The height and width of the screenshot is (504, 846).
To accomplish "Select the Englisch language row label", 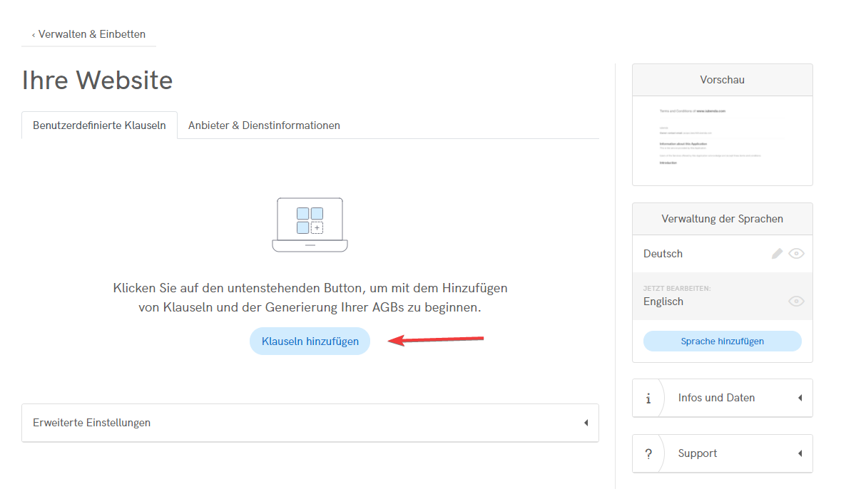I will [663, 302].
